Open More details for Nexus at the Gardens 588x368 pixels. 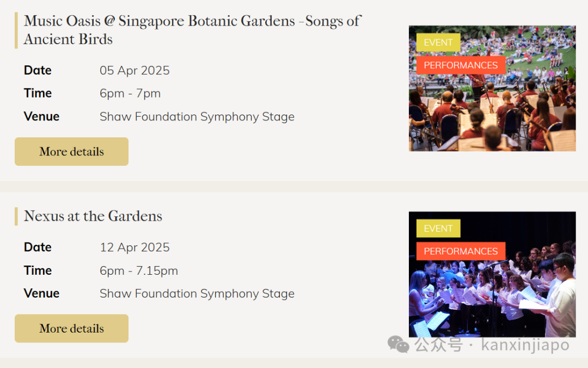pyautogui.click(x=72, y=328)
